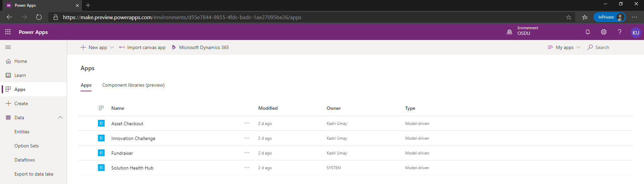
Task: Open the help question mark icon
Action: [x=620, y=32]
